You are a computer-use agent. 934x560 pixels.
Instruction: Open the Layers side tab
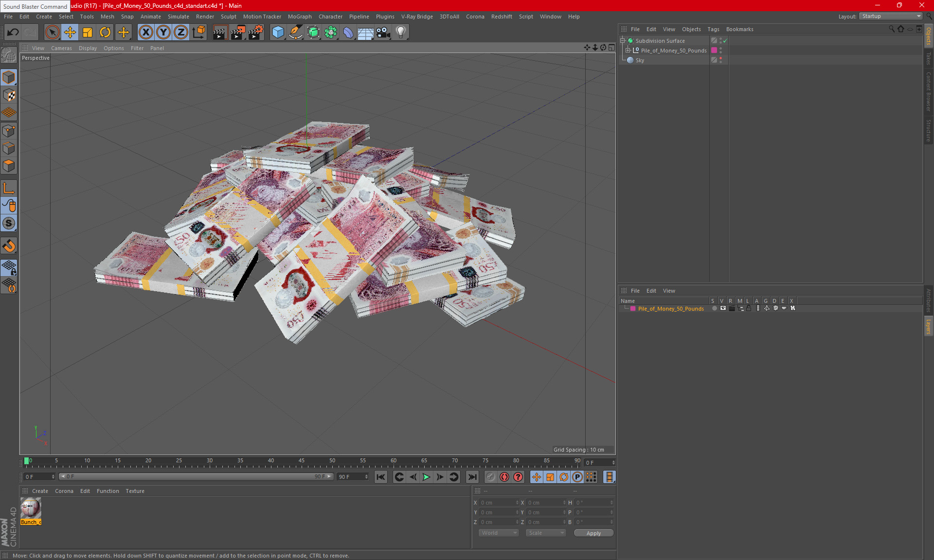coord(928,326)
